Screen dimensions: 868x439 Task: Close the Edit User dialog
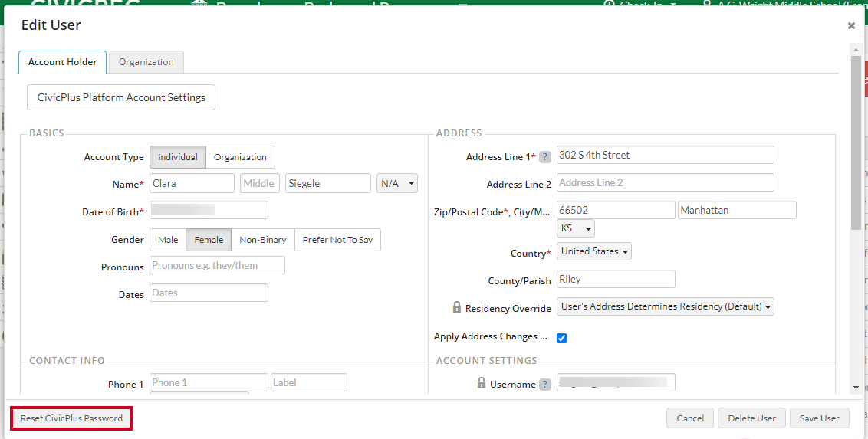click(851, 25)
